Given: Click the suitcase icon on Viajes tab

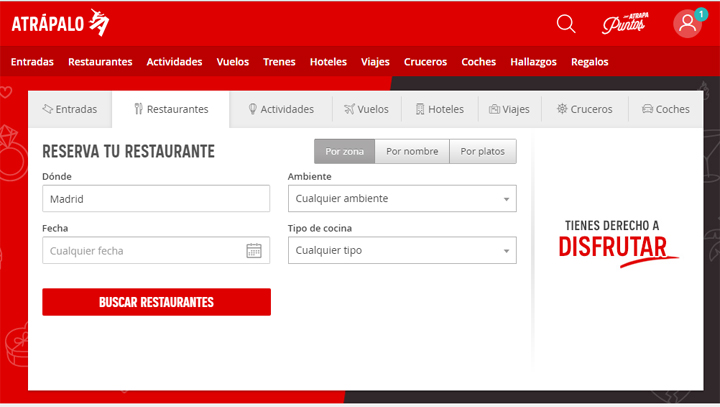Looking at the screenshot, I should tap(494, 109).
